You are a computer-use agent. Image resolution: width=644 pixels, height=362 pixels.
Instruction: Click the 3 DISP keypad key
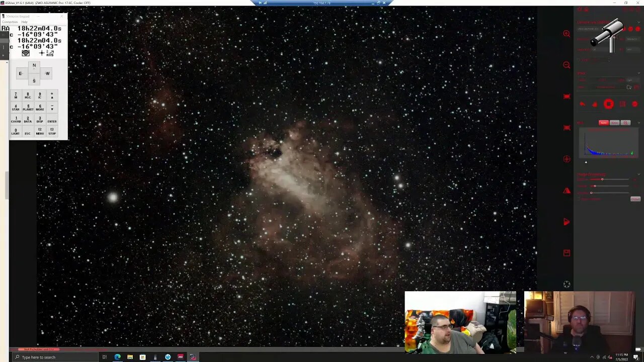[40, 119]
